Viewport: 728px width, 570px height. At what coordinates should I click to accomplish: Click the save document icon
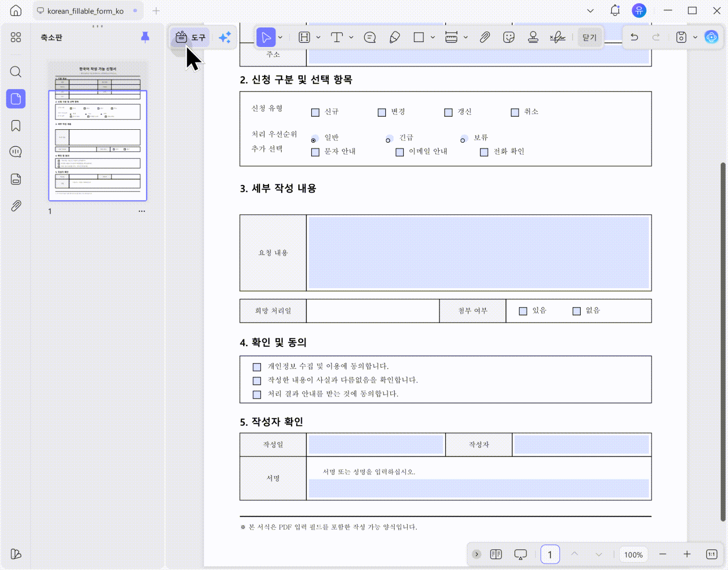681,37
